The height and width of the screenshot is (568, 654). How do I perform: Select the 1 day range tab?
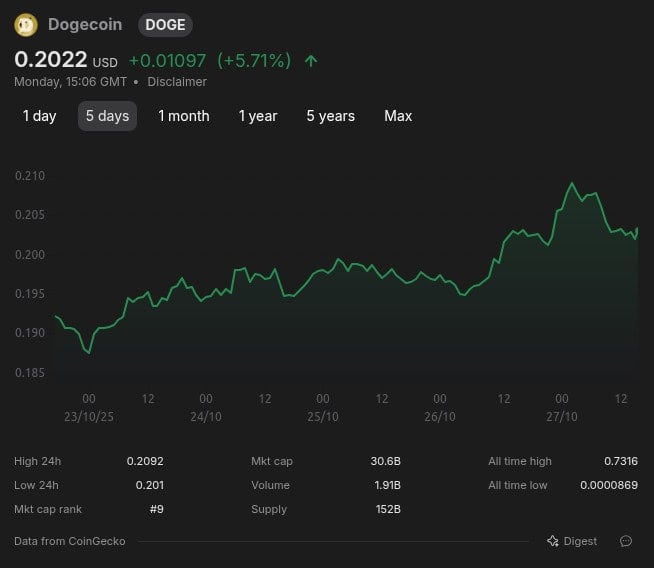click(x=40, y=116)
